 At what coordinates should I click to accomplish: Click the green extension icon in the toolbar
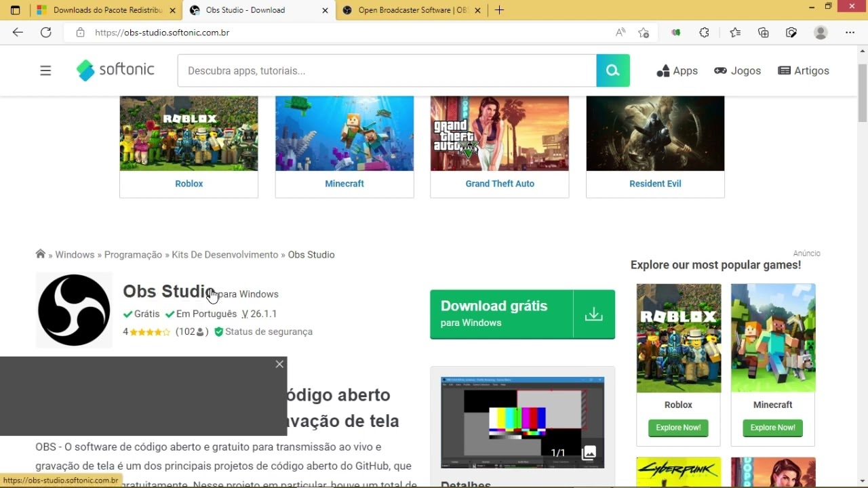click(x=675, y=33)
